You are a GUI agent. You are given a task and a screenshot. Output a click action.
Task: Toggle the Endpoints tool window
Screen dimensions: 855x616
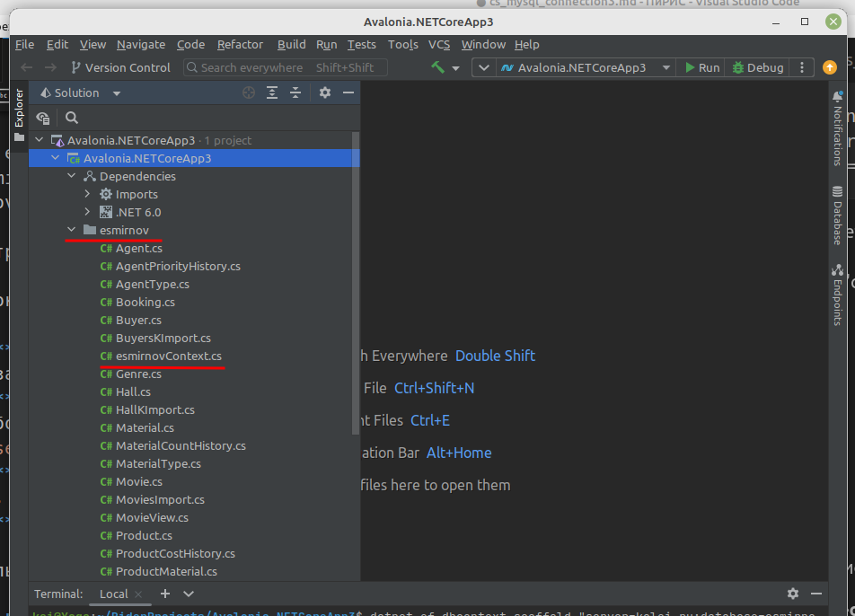point(837,295)
